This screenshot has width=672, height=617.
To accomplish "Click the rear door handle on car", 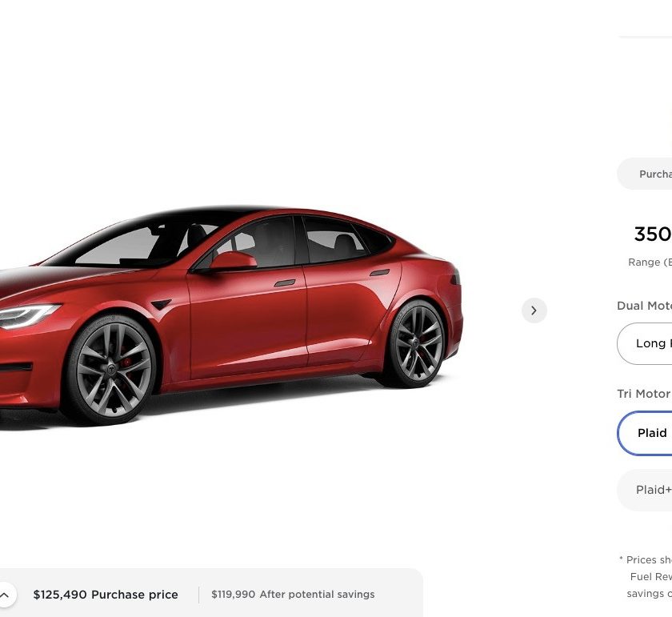I will pyautogui.click(x=379, y=273).
